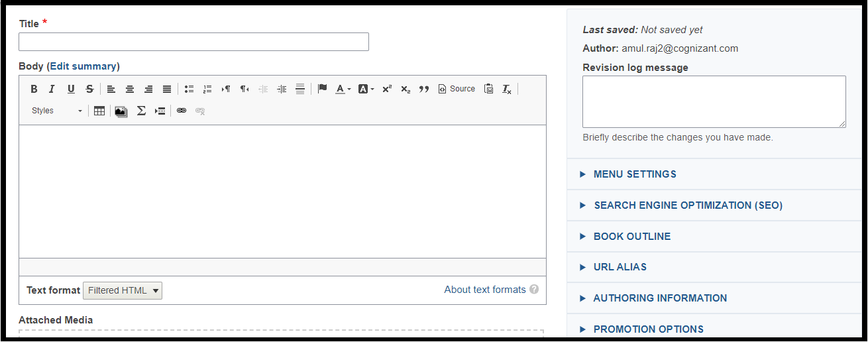Screen dimensions: 868x342
Task: Expand the URL Alias section
Action: [x=620, y=267]
